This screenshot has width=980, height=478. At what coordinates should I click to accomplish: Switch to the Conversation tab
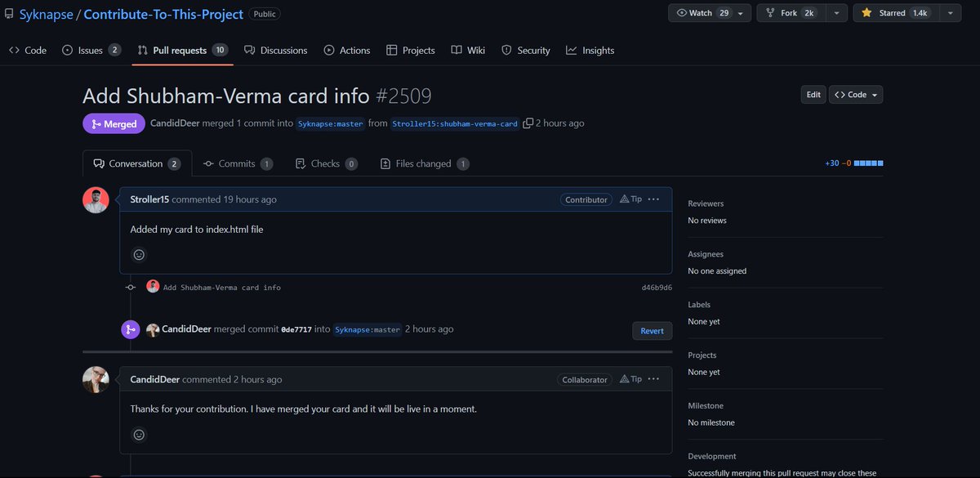[x=137, y=163]
